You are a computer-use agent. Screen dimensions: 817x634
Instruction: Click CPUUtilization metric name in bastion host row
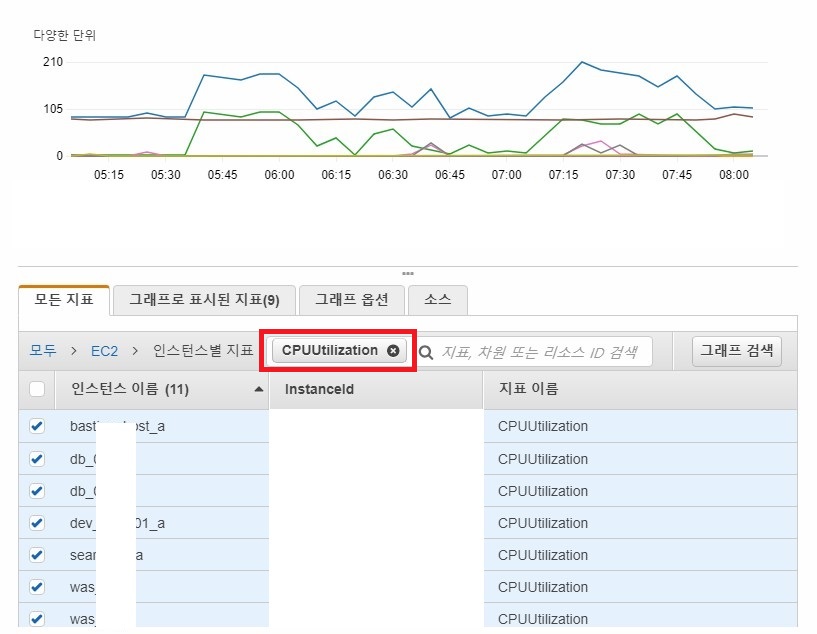point(543,426)
